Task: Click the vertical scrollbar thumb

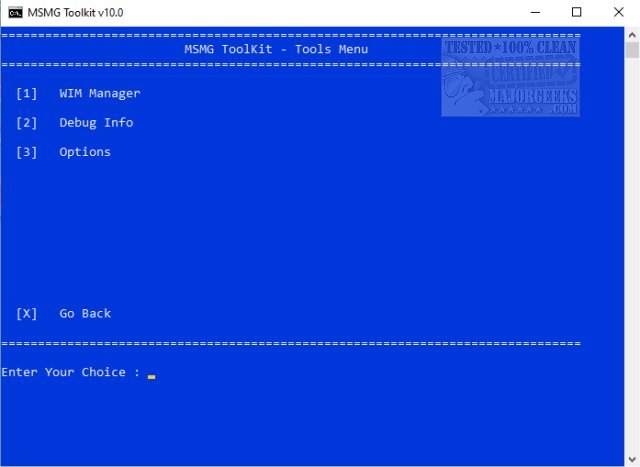Action: 632,50
